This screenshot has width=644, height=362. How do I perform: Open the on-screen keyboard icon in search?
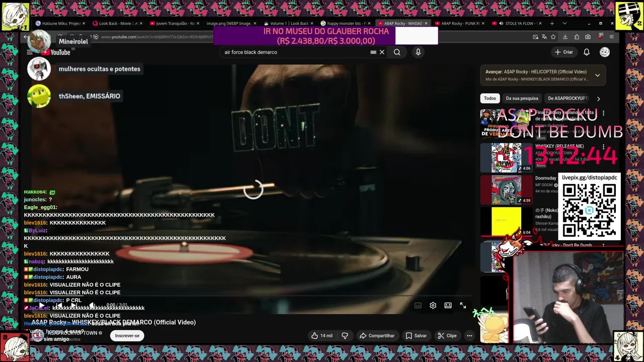(373, 52)
